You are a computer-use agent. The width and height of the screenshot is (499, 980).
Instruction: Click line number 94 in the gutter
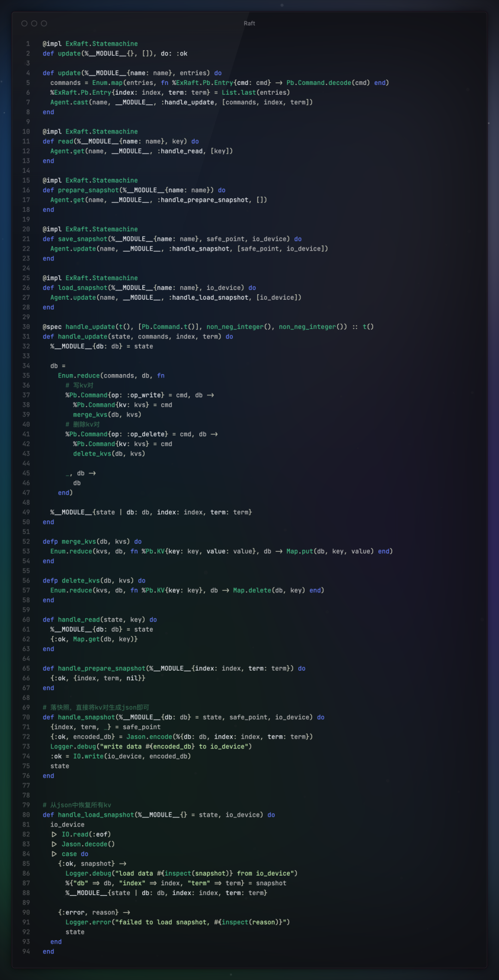pos(26,951)
